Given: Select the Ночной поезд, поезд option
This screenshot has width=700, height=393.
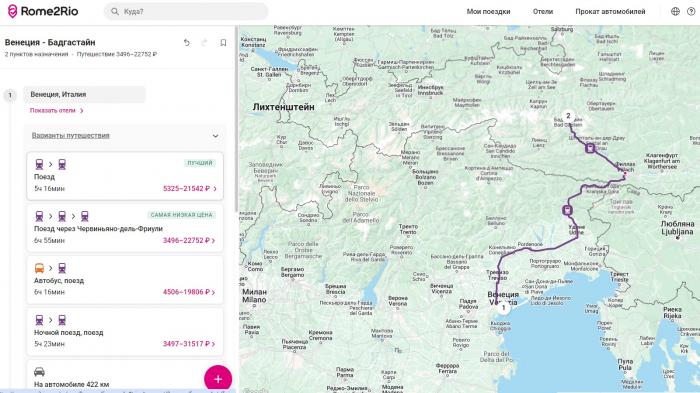Looking at the screenshot, I should point(125,331).
